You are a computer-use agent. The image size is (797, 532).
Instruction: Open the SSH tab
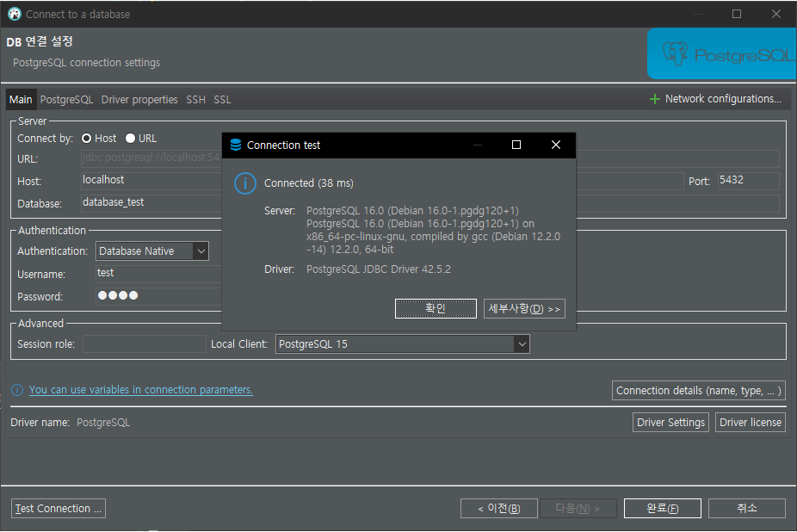point(195,100)
